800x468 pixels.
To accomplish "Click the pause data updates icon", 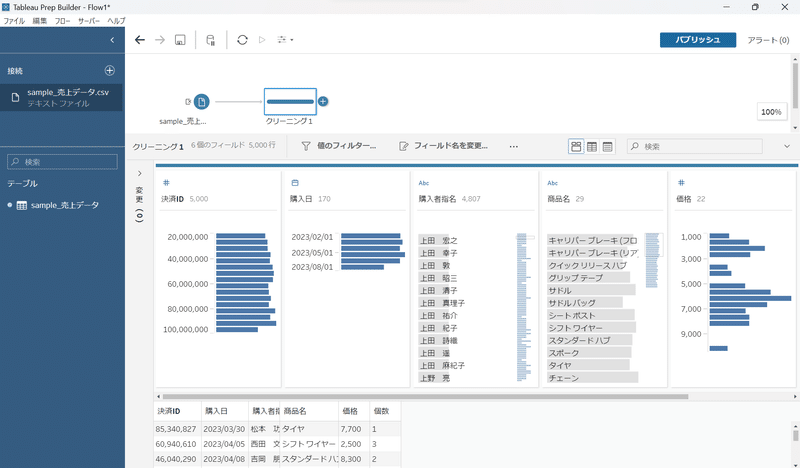I will point(210,40).
